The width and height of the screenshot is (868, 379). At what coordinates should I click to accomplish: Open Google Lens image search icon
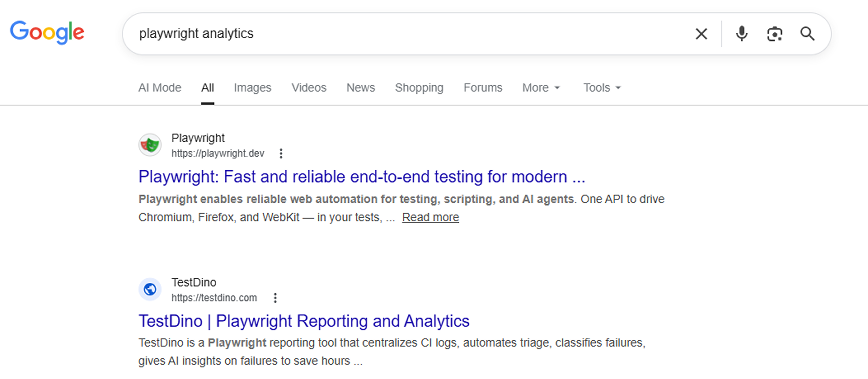pyautogui.click(x=774, y=34)
